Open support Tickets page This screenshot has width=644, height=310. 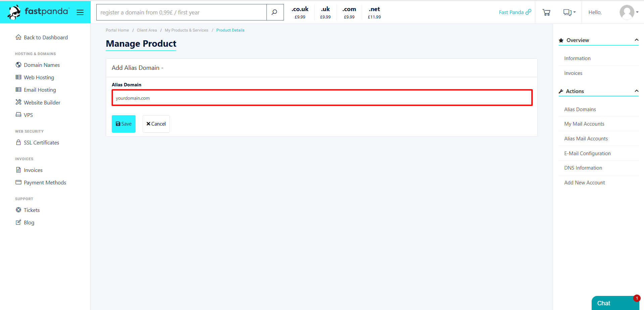(32, 210)
